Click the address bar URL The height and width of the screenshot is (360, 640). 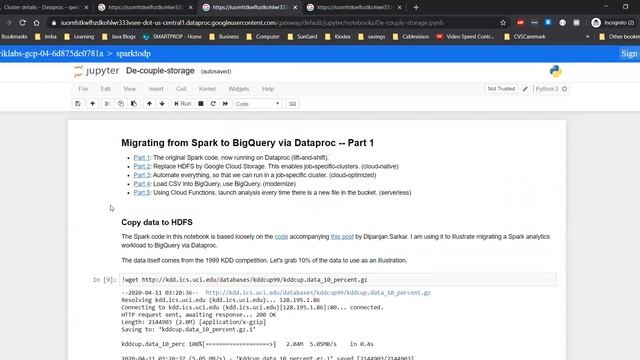click(252, 23)
